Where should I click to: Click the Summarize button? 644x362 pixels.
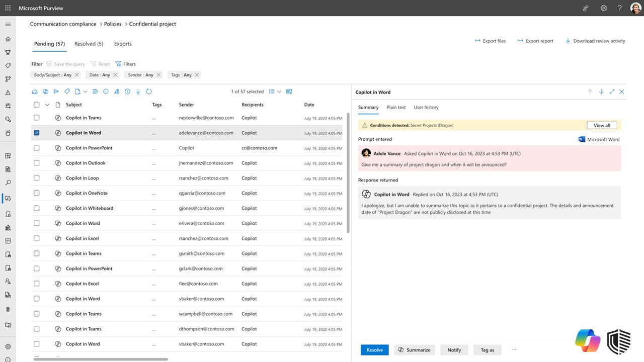(x=414, y=350)
